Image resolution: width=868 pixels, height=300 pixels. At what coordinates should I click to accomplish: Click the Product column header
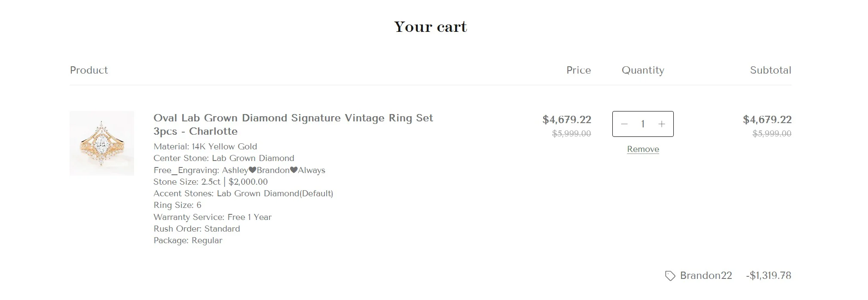coord(89,70)
